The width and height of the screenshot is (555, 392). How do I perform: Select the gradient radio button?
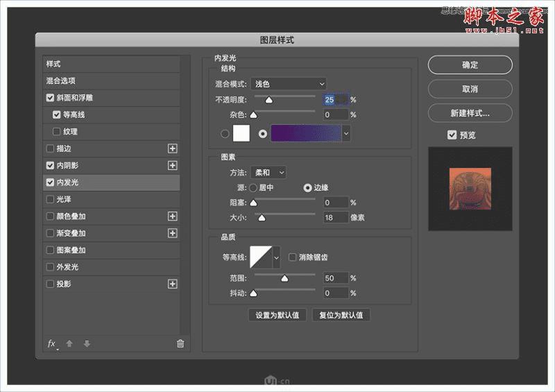click(x=263, y=134)
